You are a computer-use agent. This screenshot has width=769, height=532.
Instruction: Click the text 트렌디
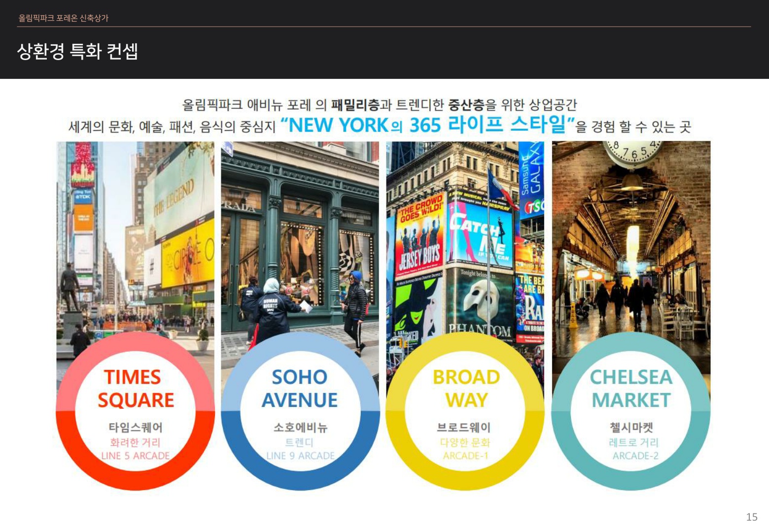pyautogui.click(x=300, y=442)
